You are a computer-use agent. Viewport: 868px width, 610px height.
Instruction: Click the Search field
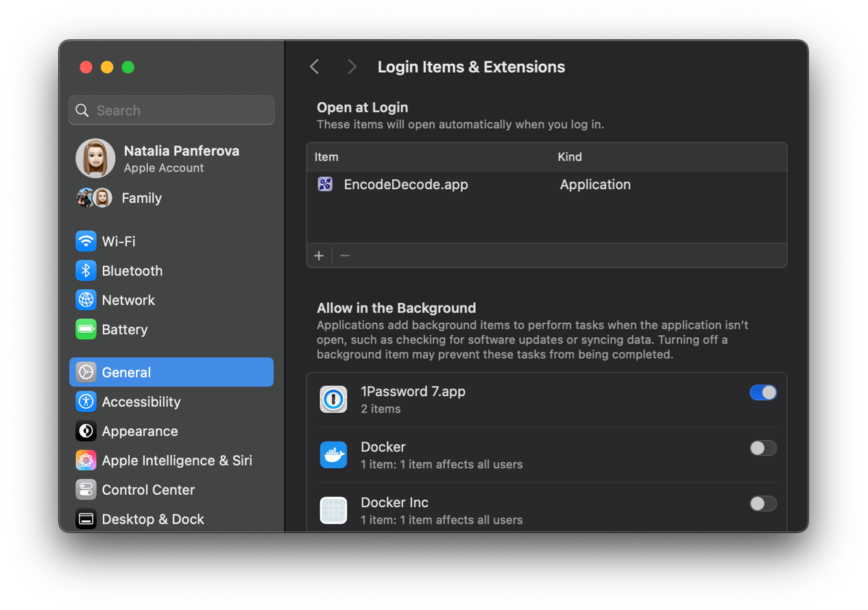click(x=171, y=110)
